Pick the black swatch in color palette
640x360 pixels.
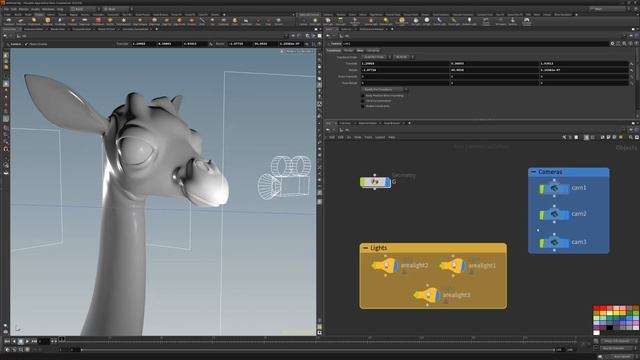pos(609,328)
